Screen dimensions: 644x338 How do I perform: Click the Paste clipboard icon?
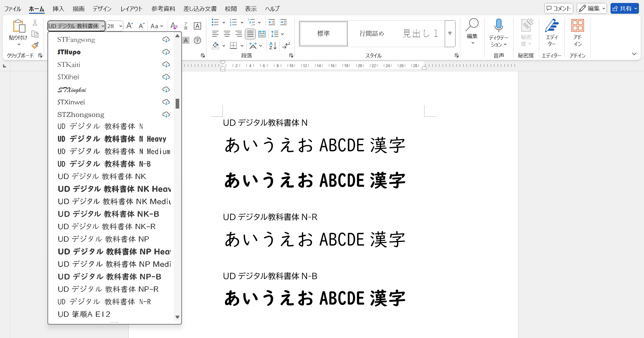click(19, 26)
